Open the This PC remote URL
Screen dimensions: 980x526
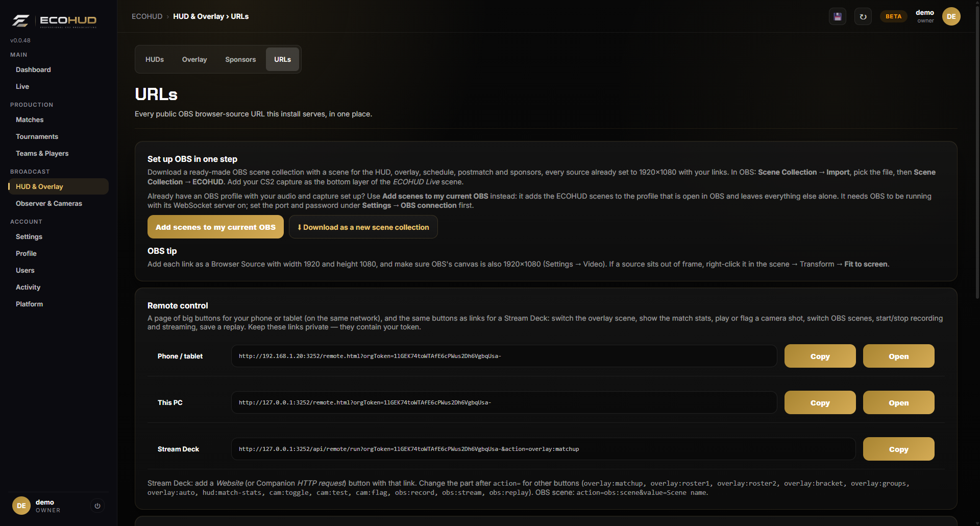tap(899, 402)
